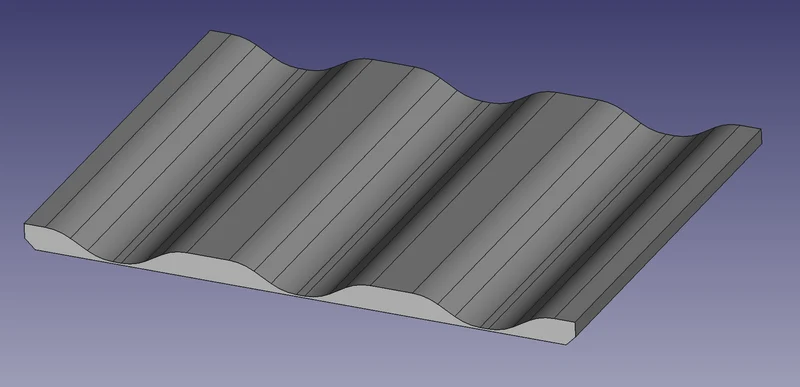Image resolution: width=800 pixels, height=387 pixels.
Task: Pick the far right back corner vertex
Action: click(761, 130)
